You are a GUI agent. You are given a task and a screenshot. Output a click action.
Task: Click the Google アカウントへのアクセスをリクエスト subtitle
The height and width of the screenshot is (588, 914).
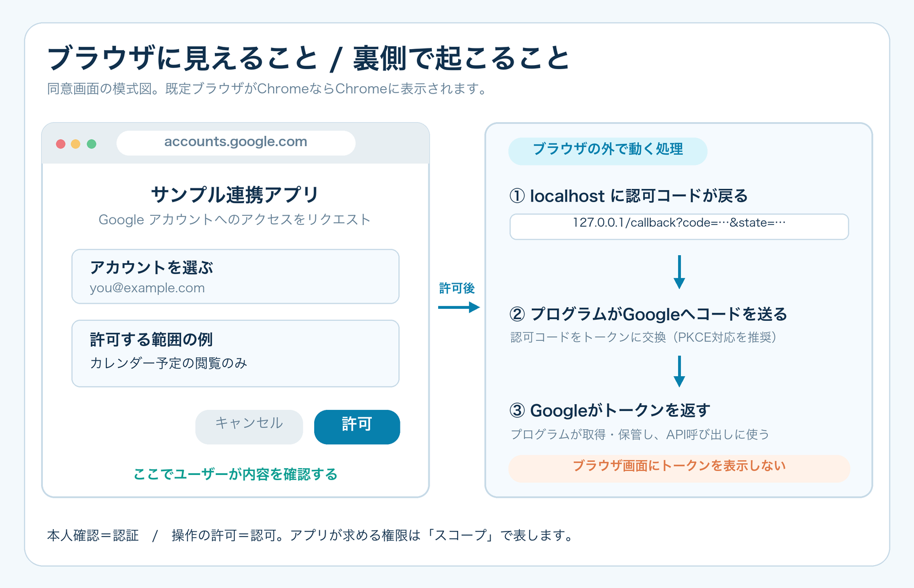click(235, 220)
